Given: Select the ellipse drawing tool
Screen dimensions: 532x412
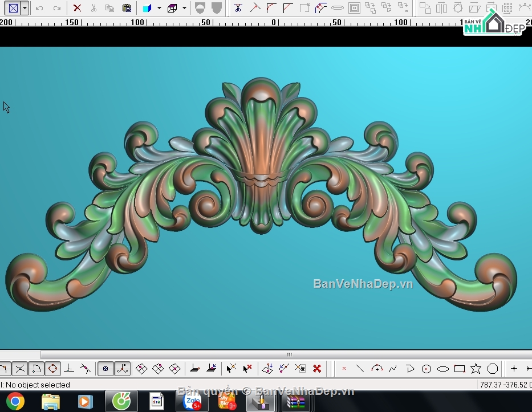Looking at the screenshot, I should click(443, 369).
